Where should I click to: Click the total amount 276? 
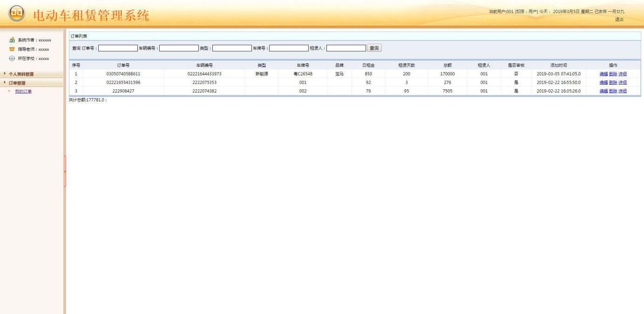pyautogui.click(x=447, y=82)
